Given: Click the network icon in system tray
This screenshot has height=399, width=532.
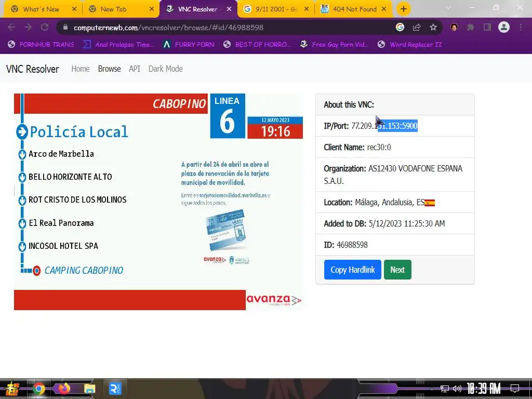Looking at the screenshot, I should [x=445, y=389].
